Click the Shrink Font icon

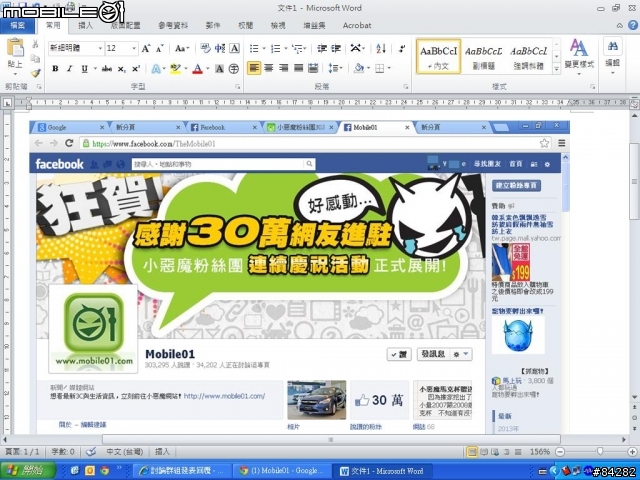(x=160, y=49)
